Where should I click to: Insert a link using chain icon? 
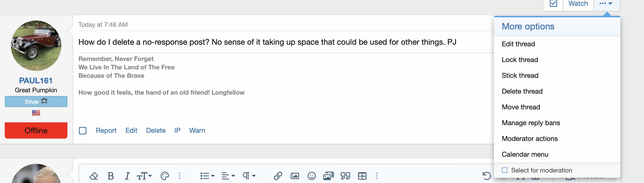tap(278, 176)
